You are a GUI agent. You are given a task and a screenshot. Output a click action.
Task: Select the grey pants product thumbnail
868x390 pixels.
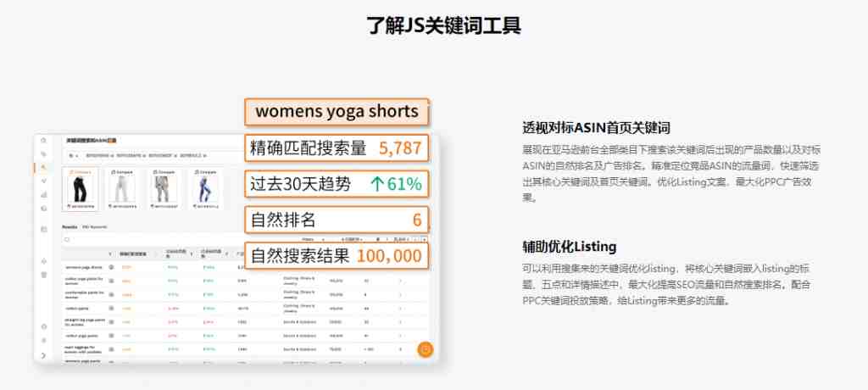pos(163,189)
